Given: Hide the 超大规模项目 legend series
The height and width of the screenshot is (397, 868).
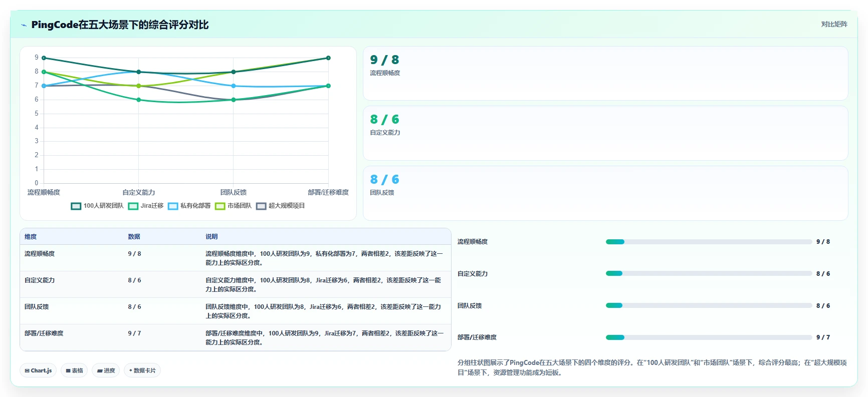Looking at the screenshot, I should click(281, 206).
